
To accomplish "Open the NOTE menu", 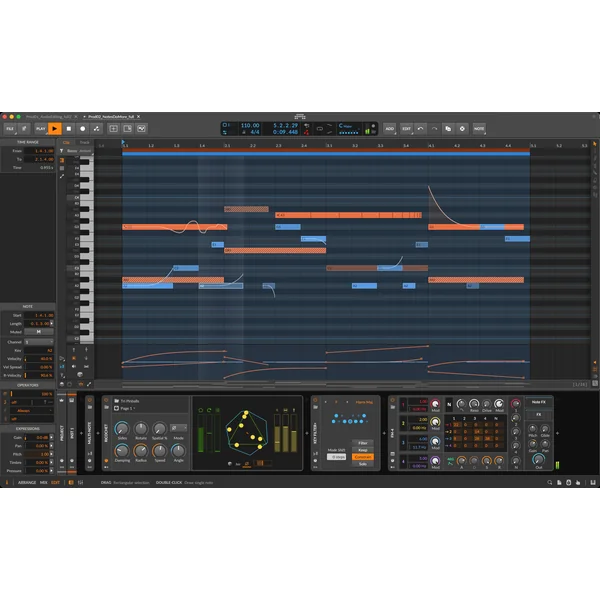I will [479, 129].
